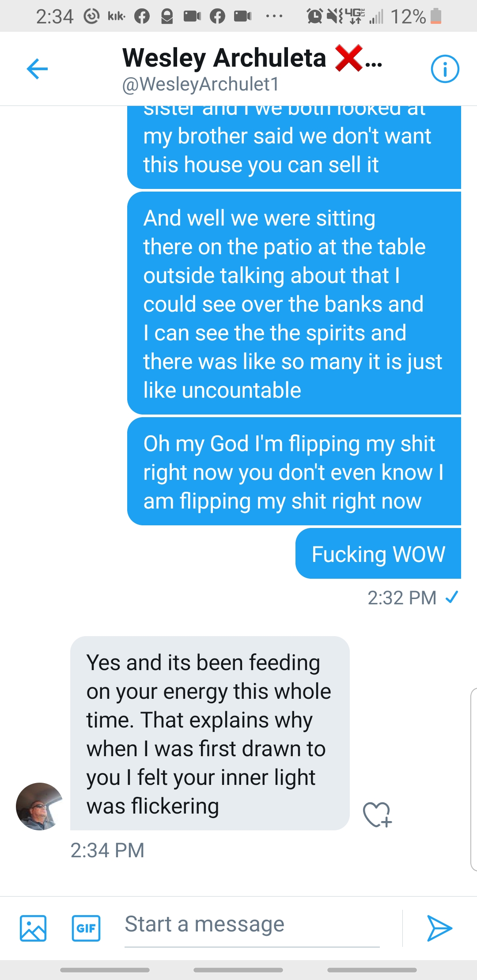477x980 pixels.
Task: Tap the 2:32 PM sent timestamp
Action: click(402, 598)
